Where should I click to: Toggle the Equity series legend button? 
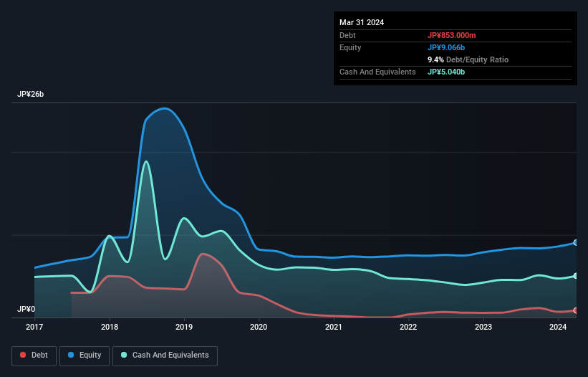[85, 355]
